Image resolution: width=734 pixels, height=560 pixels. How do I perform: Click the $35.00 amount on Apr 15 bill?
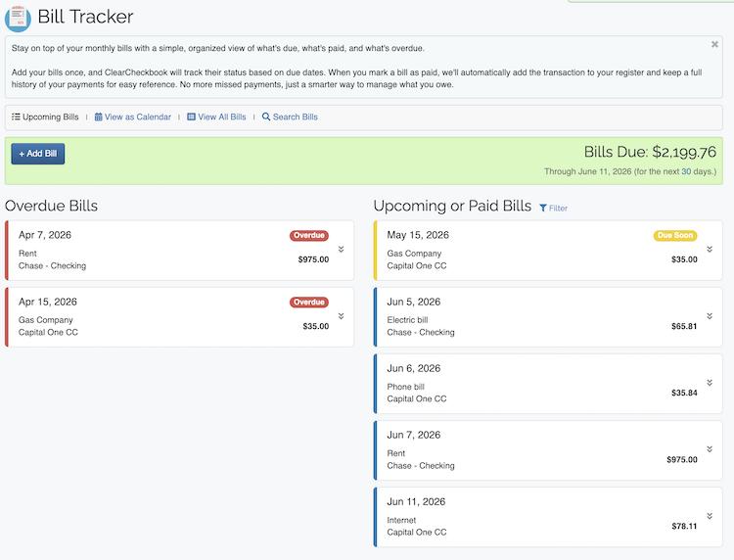[x=316, y=326]
